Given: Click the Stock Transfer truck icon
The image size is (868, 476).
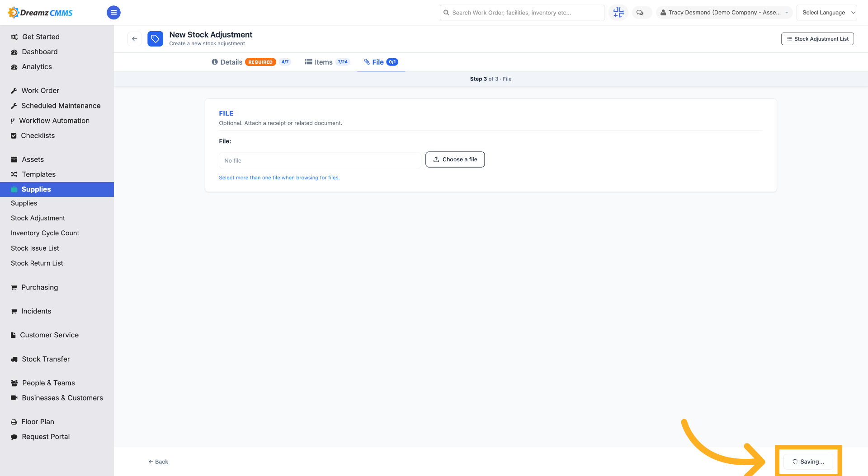Looking at the screenshot, I should pos(14,359).
